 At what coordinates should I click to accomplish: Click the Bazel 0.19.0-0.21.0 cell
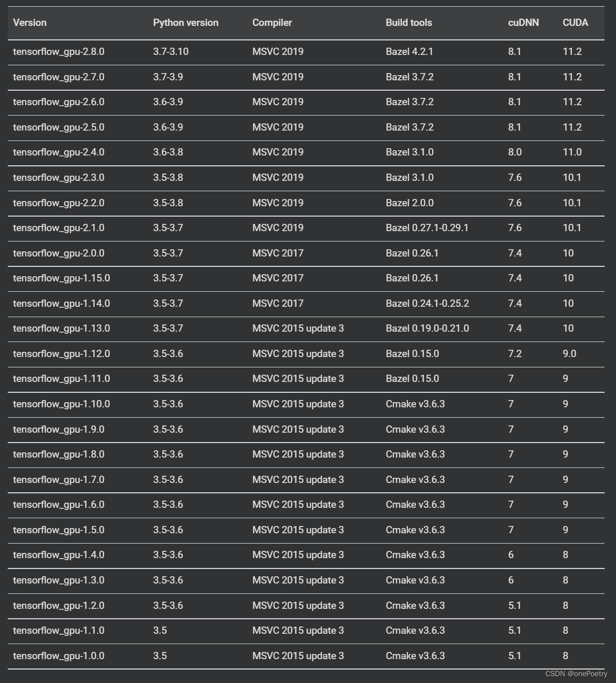(427, 329)
